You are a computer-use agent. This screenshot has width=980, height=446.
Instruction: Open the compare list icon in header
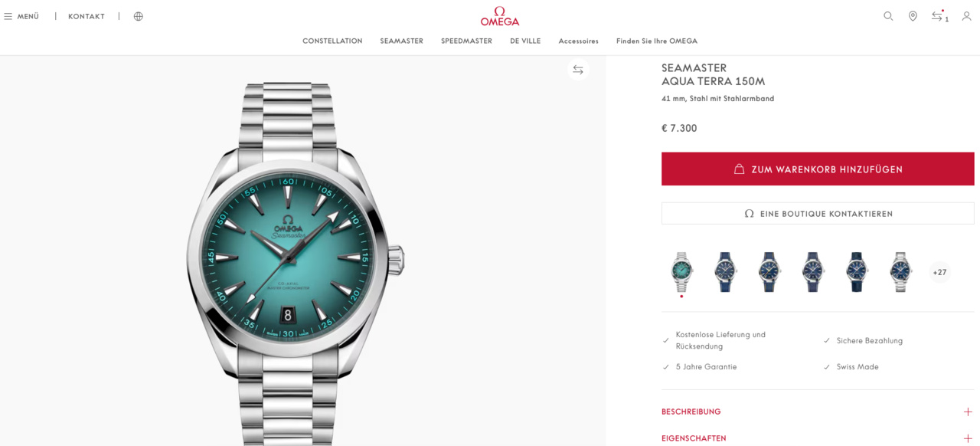click(939, 16)
